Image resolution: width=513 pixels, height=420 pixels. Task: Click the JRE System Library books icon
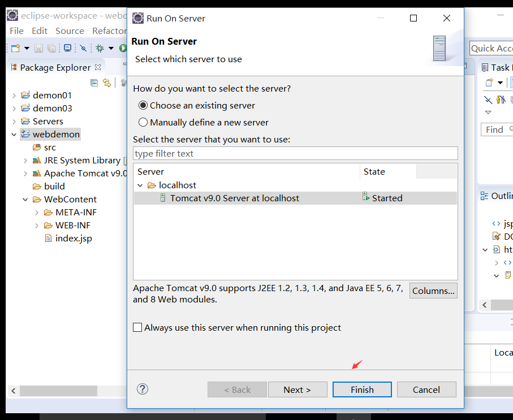pos(37,161)
